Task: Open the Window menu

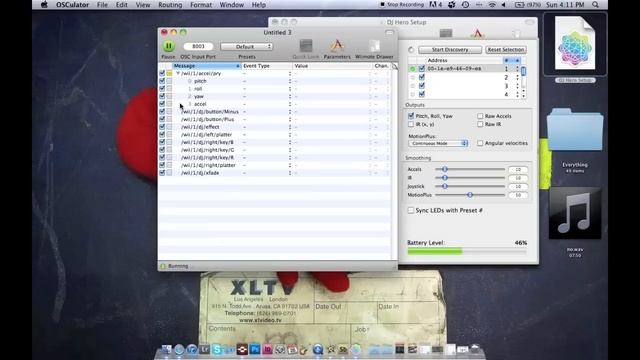Action: (x=231, y=5)
